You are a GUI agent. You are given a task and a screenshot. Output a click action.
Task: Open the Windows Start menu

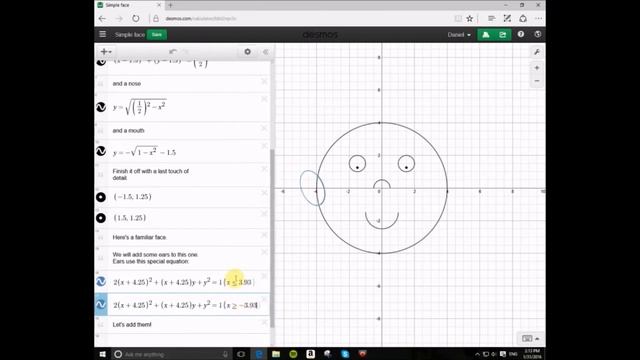(102, 354)
